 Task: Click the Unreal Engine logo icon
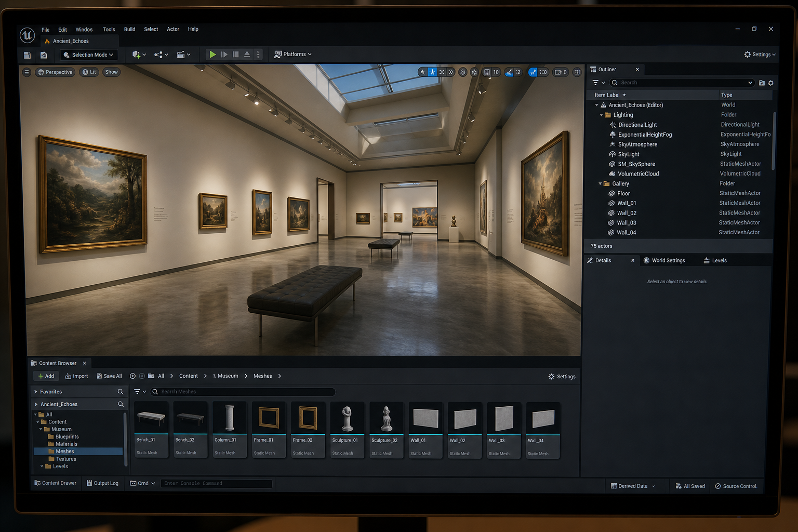(27, 35)
